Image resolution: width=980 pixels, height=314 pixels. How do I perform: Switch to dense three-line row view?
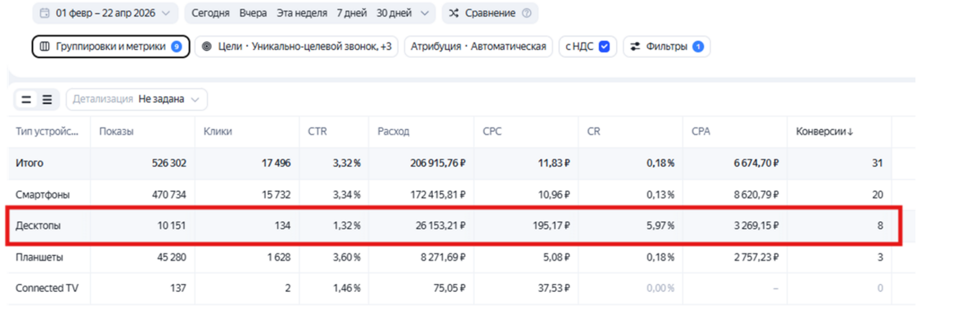pyautogui.click(x=47, y=99)
